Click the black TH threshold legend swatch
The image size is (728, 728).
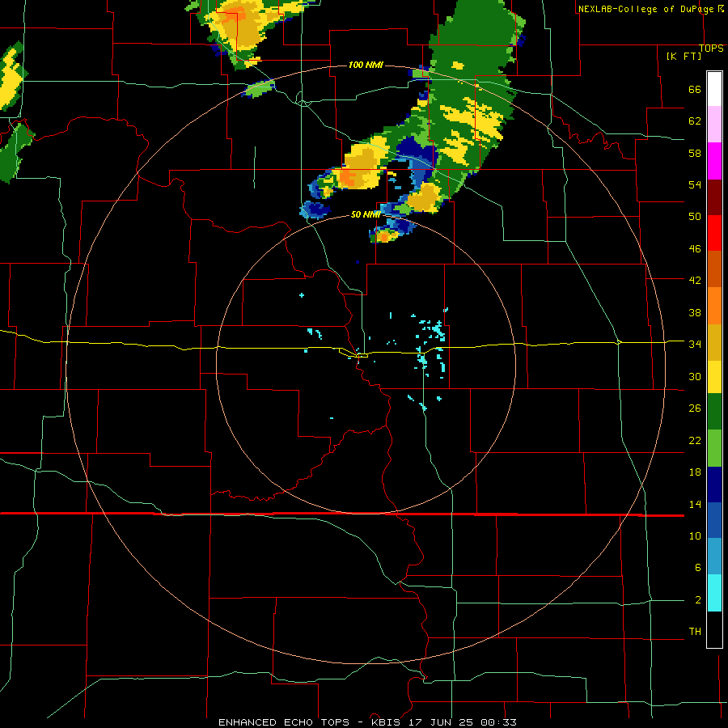pyautogui.click(x=714, y=629)
